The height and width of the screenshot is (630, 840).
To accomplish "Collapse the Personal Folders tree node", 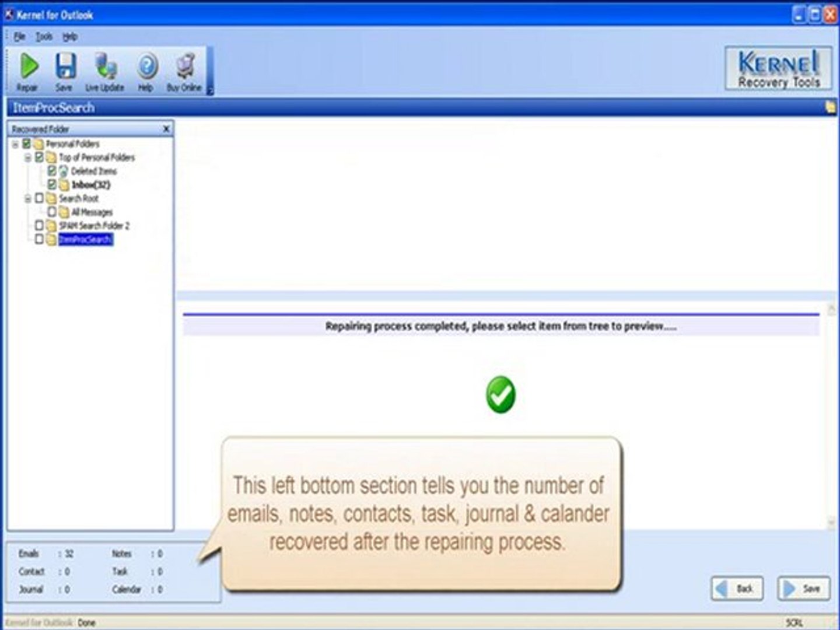I will tap(15, 144).
